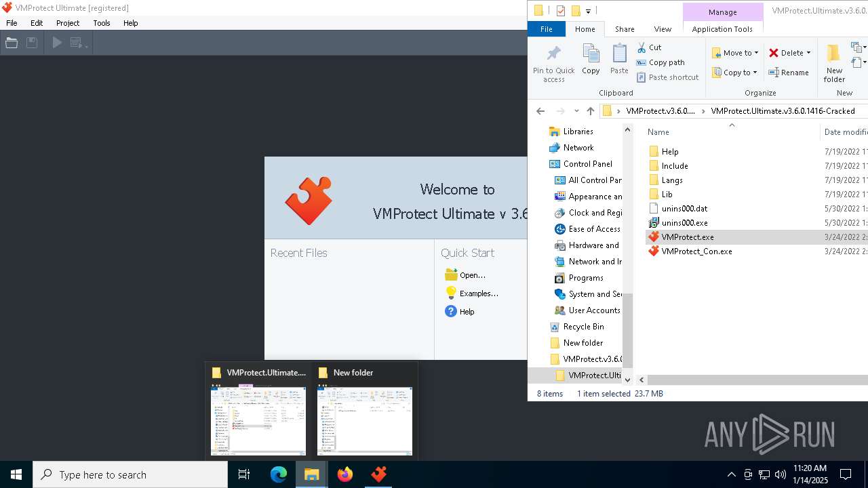Open Firefox from the taskbar
This screenshot has height=488, width=868.
(x=345, y=474)
